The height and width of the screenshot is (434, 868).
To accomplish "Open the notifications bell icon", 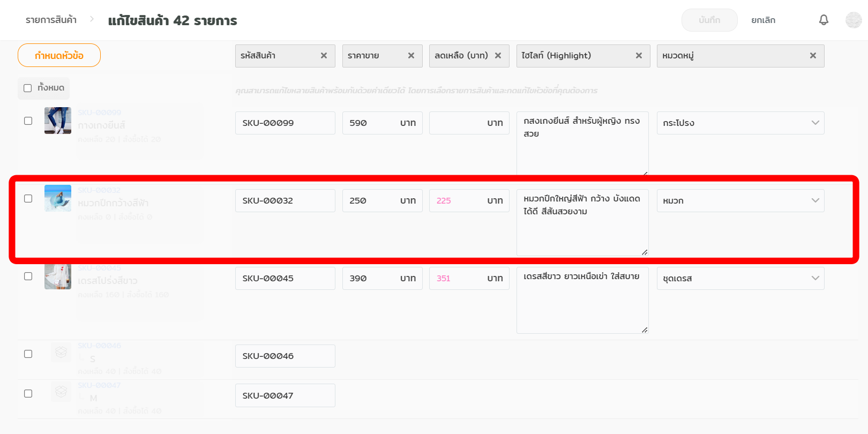I will 824,20.
